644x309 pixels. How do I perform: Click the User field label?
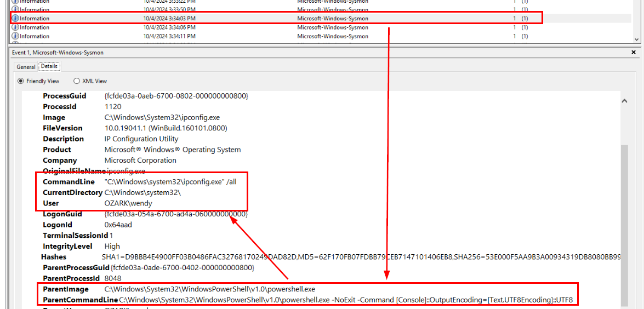pos(50,203)
